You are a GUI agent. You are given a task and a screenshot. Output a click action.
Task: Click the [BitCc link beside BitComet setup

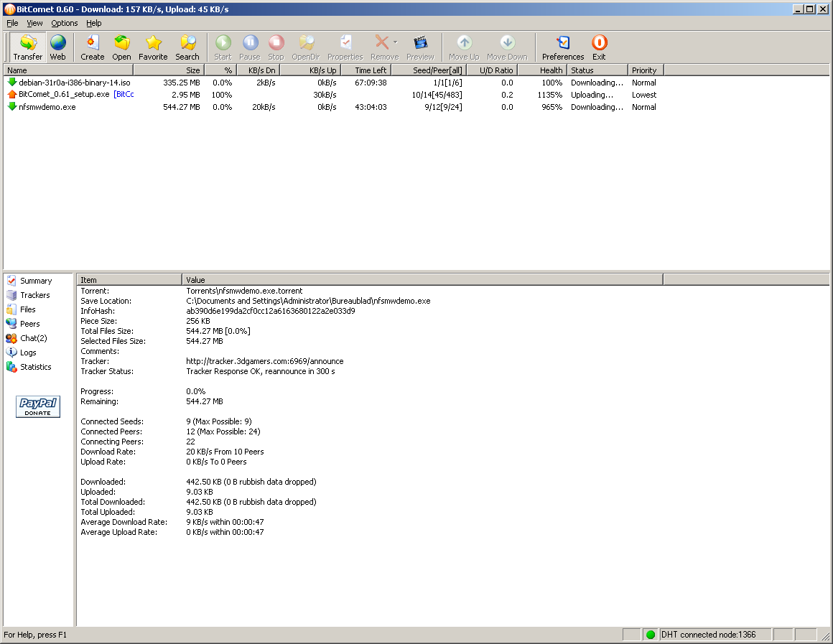click(124, 95)
